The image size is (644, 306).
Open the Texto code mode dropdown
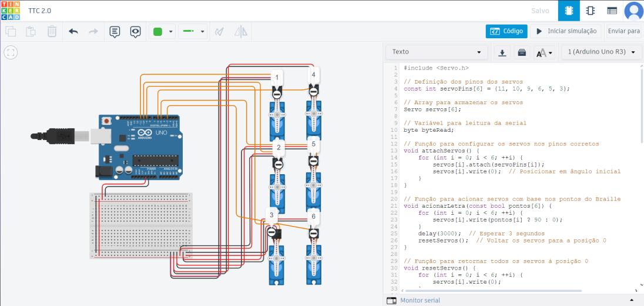(436, 52)
